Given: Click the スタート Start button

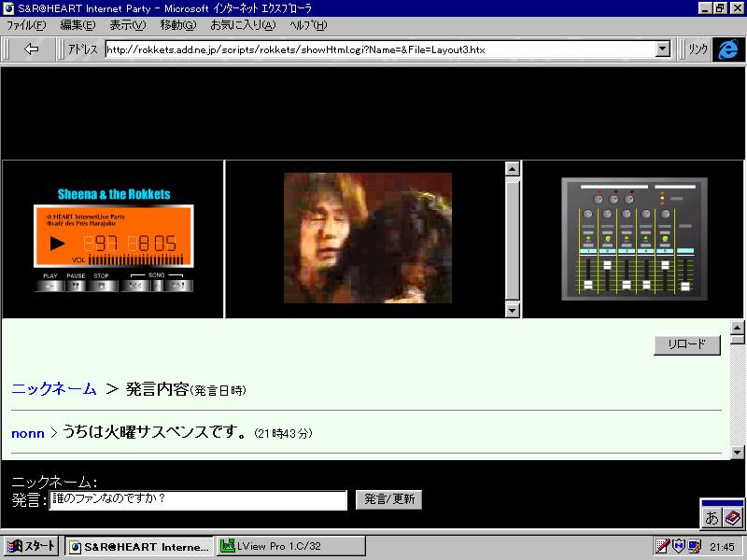Looking at the screenshot, I should tap(32, 546).
